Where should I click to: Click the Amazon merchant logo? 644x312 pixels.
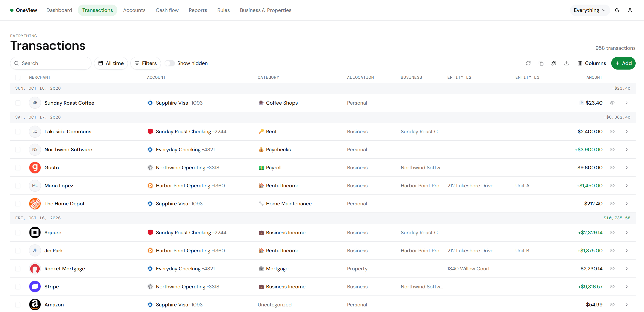[35, 305]
